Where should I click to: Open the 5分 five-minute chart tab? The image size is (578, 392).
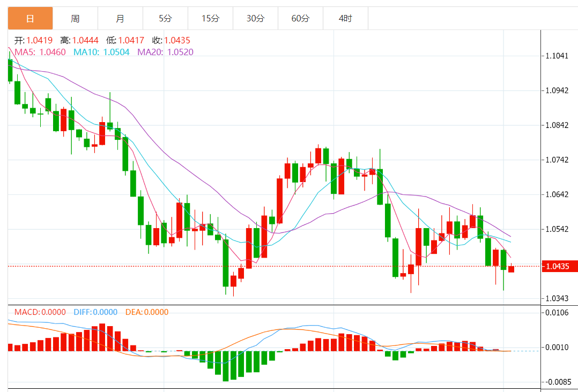coord(165,18)
